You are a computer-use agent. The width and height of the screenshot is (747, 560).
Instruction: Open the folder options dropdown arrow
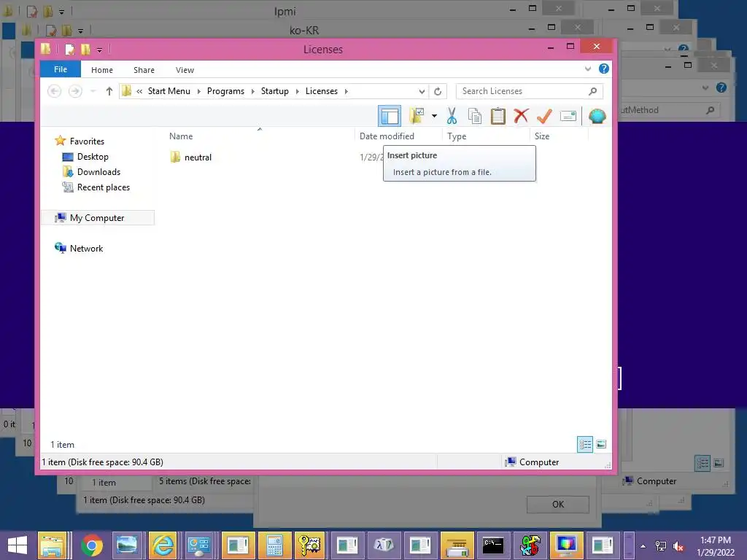pos(434,116)
